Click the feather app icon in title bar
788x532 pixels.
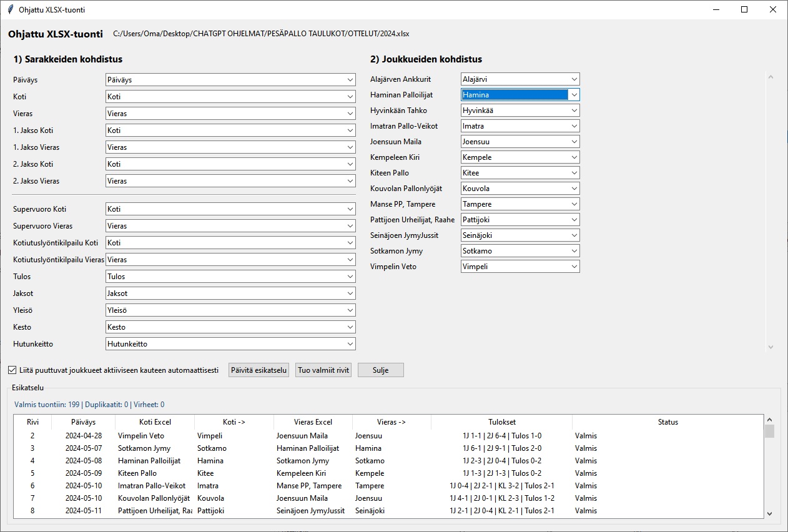[x=10, y=10]
